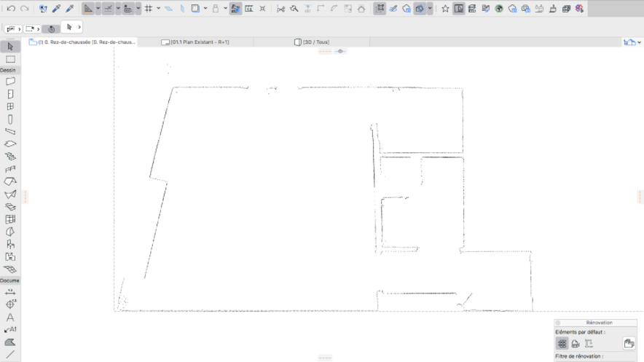Collapse the Dessin toolbox section header

(10, 70)
